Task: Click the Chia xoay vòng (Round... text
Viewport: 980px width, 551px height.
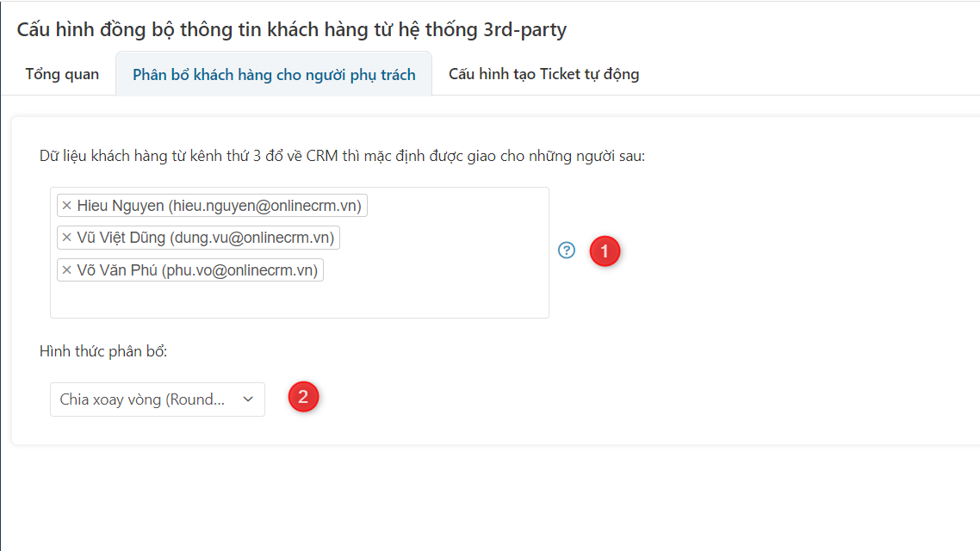Action: click(x=142, y=399)
